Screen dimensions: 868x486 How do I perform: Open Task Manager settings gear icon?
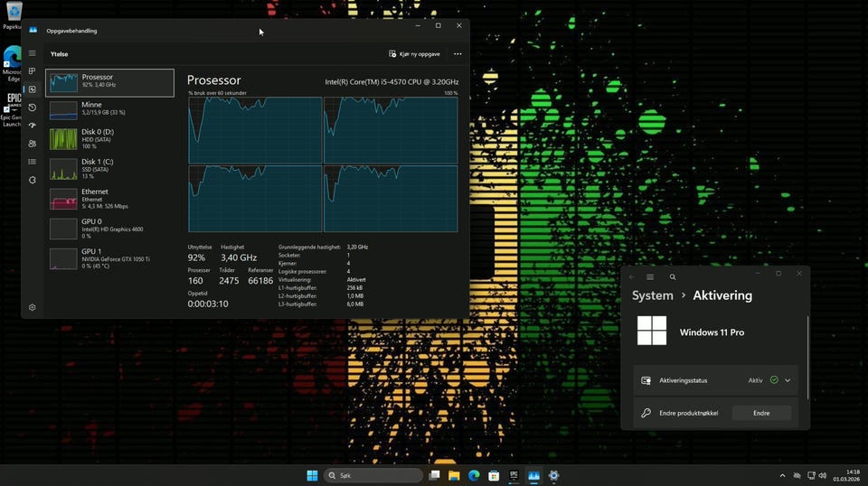click(x=32, y=307)
